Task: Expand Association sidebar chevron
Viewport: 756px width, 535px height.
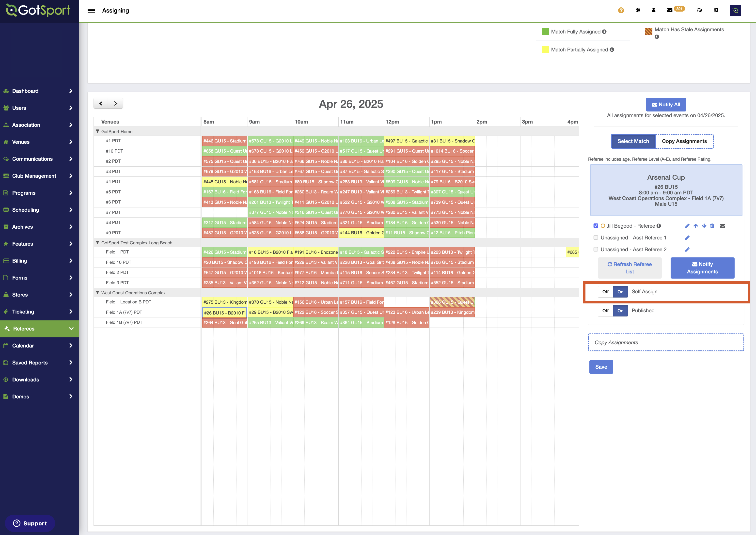Action: pos(71,125)
